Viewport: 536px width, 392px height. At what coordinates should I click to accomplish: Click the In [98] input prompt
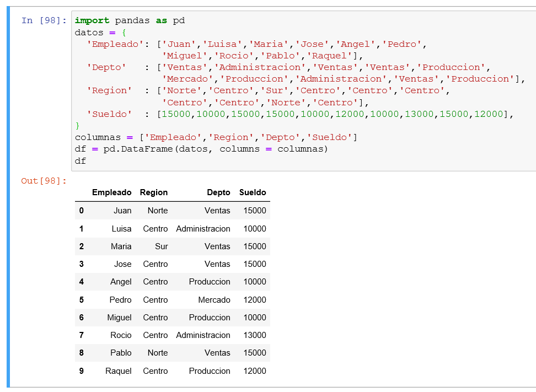tap(44, 20)
